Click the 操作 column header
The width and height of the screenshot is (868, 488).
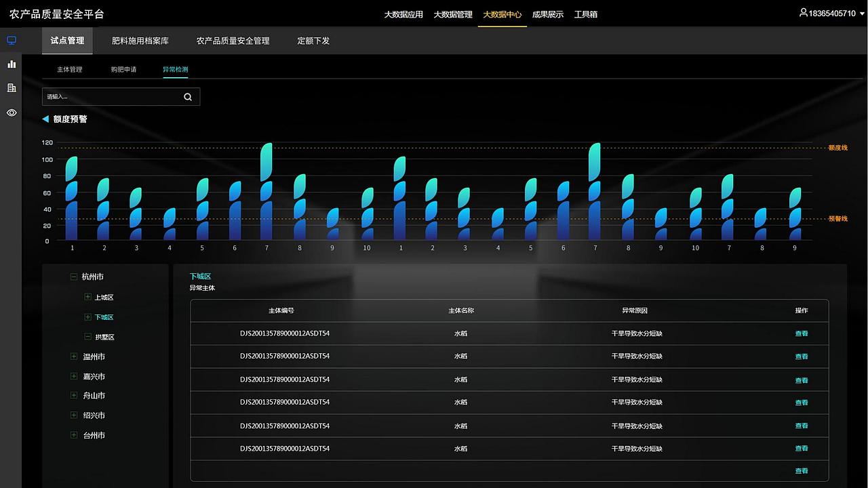(x=802, y=310)
